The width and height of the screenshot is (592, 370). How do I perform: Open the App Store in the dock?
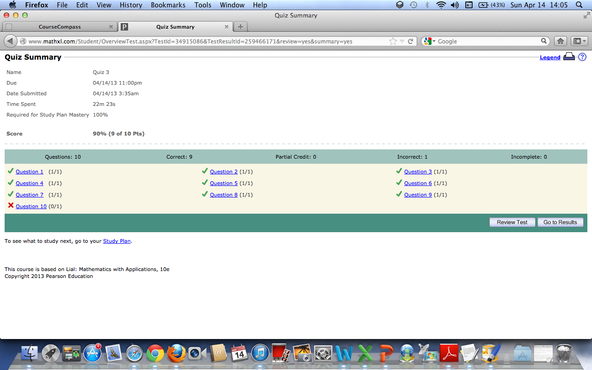(x=92, y=354)
